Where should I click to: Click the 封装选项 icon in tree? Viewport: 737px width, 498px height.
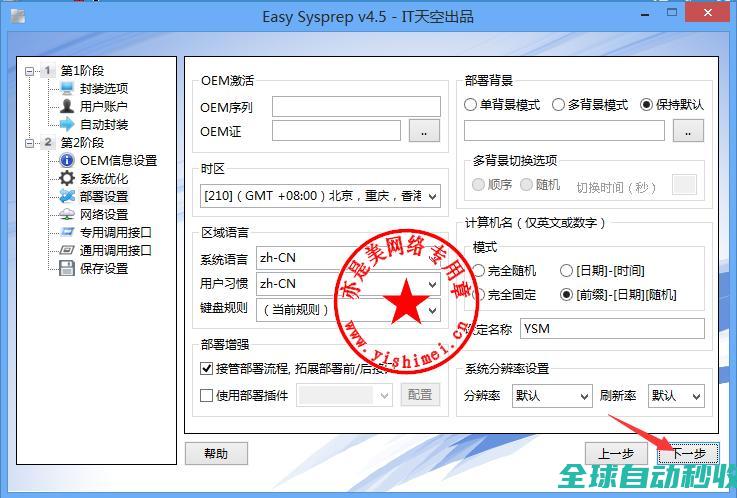pos(67,89)
